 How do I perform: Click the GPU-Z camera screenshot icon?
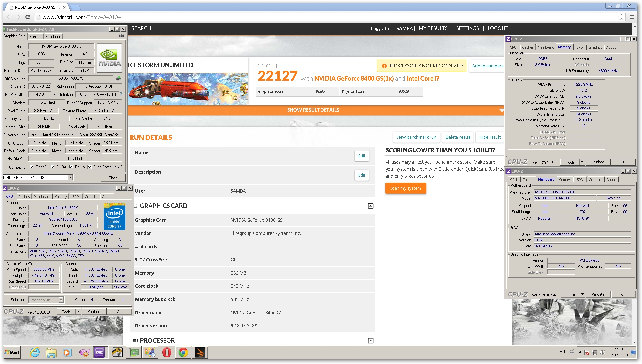pos(121,36)
